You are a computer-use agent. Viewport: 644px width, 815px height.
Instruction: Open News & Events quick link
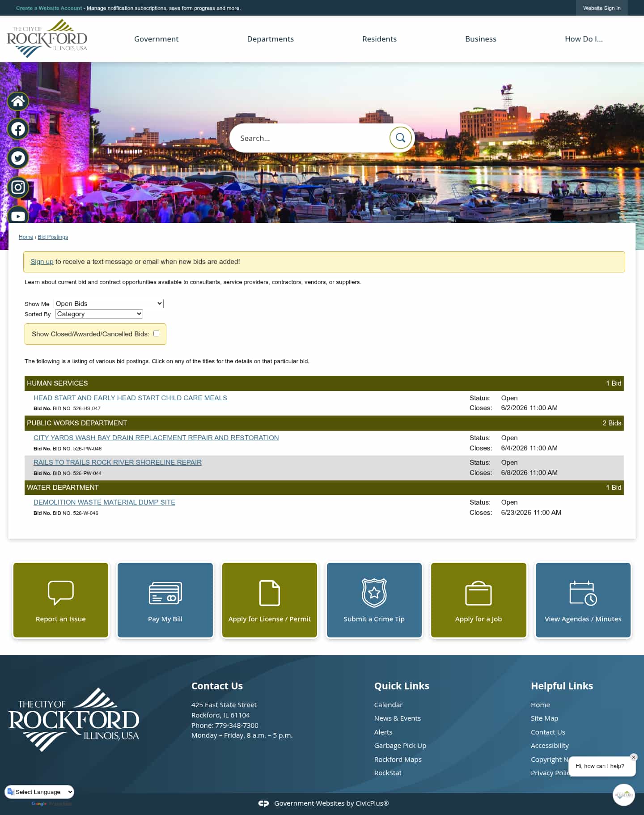pyautogui.click(x=398, y=718)
